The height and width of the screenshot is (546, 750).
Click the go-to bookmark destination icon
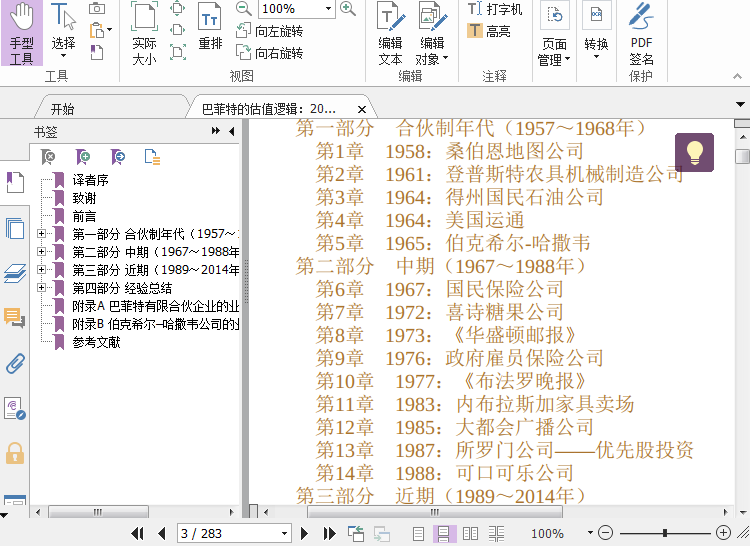pos(118,156)
